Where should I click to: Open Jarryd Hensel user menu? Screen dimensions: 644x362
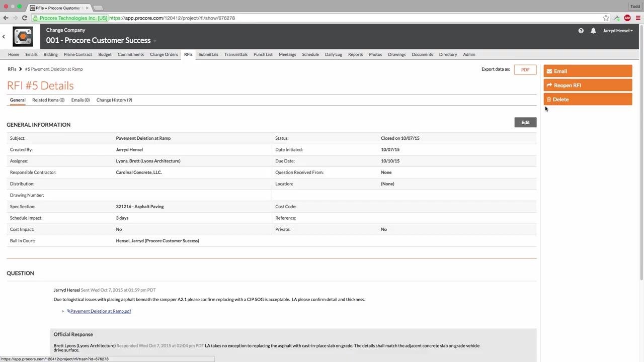(618, 31)
